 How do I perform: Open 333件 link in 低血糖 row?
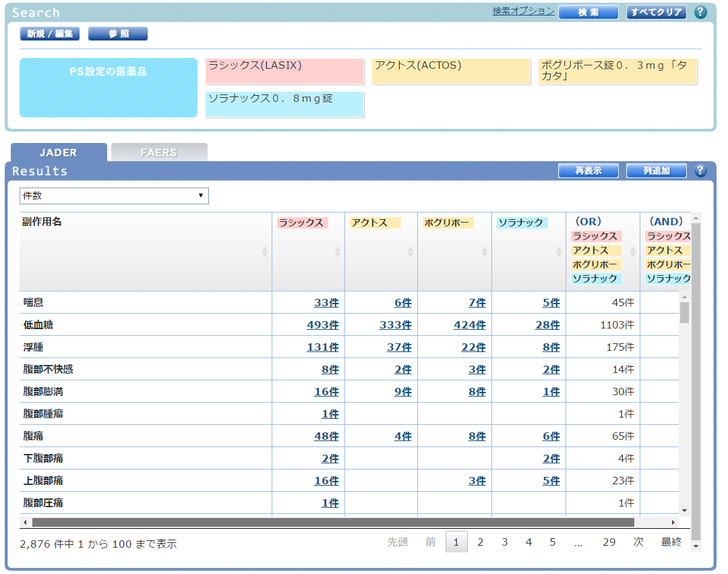point(396,325)
